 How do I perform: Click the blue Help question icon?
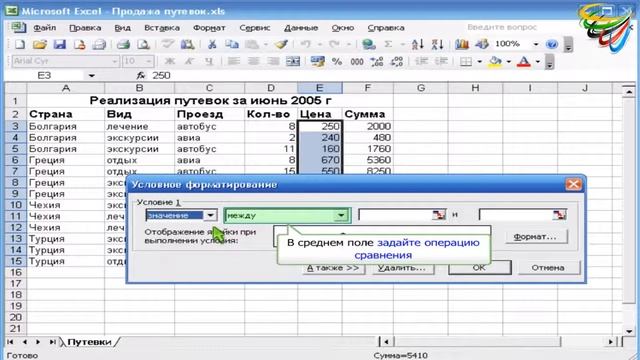(551, 44)
